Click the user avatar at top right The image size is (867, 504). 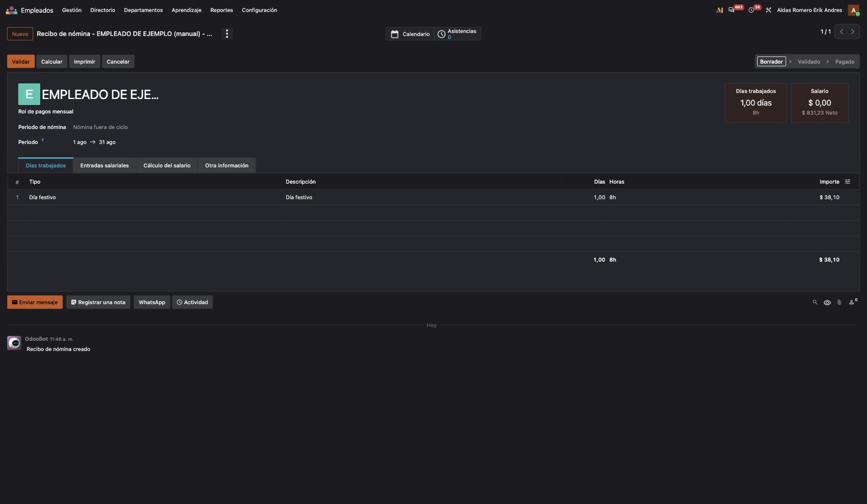[853, 10]
